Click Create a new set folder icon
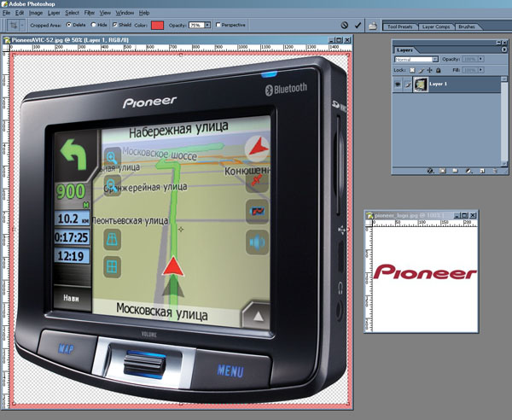Viewport: 512px width, 420px height. click(x=455, y=171)
